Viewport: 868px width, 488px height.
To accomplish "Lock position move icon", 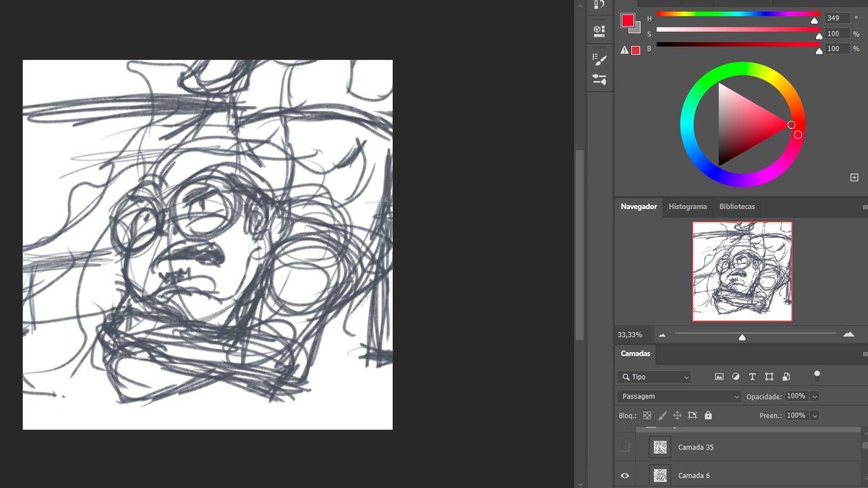I will [677, 416].
